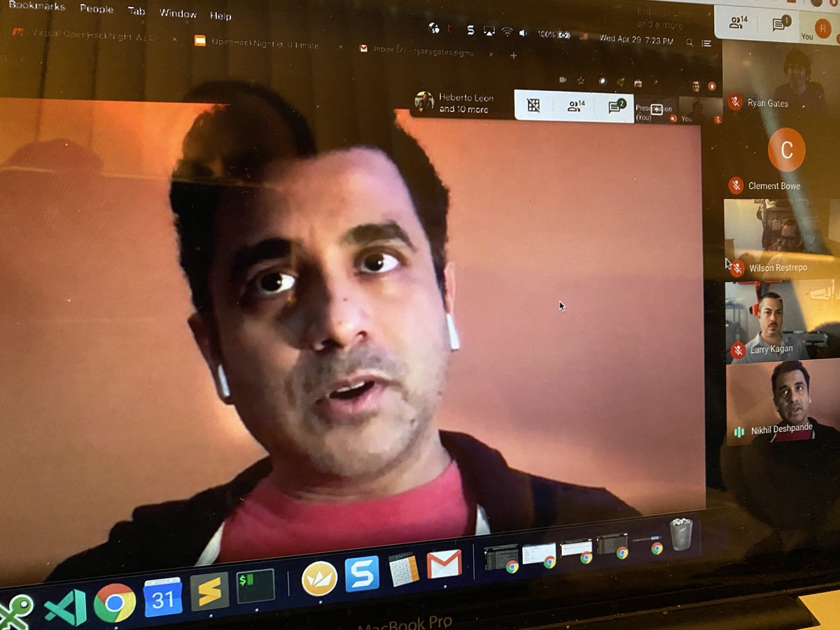Open chat icon with badge 1 at top right
The height and width of the screenshot is (630, 840).
tap(780, 24)
